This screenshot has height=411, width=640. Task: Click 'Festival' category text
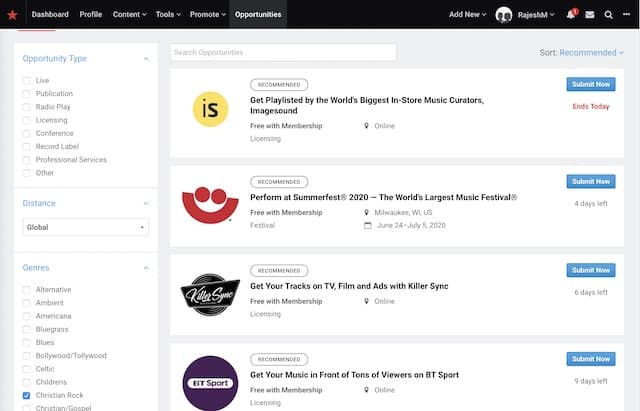[262, 225]
